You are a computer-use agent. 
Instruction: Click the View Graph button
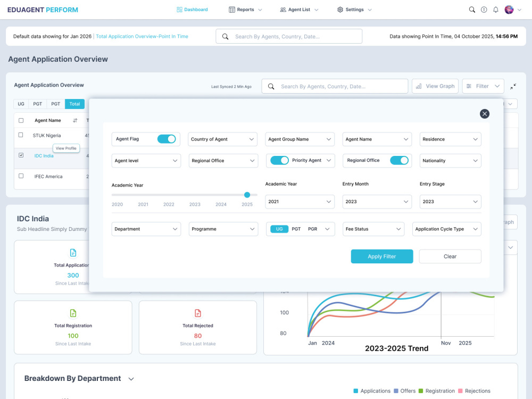click(435, 86)
